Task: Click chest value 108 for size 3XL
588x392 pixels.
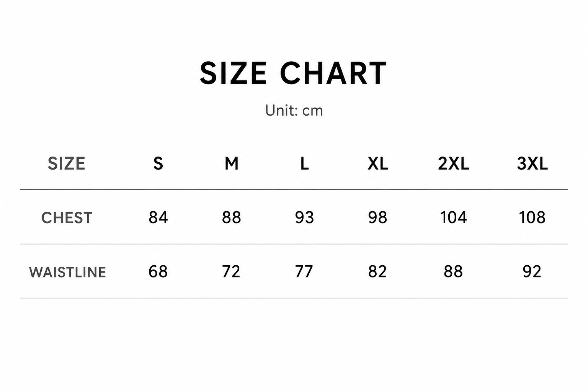Action: click(x=532, y=217)
